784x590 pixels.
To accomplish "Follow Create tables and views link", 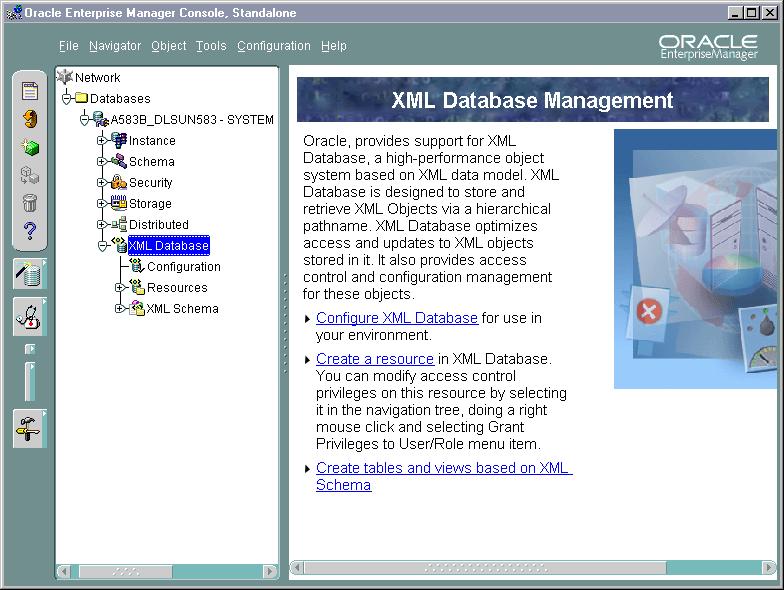I will tap(444, 476).
